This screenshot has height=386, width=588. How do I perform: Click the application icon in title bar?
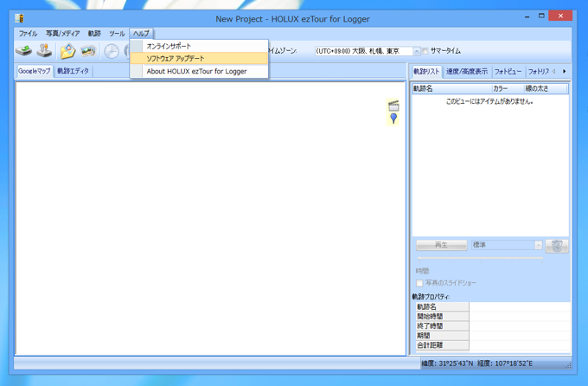pyautogui.click(x=20, y=18)
